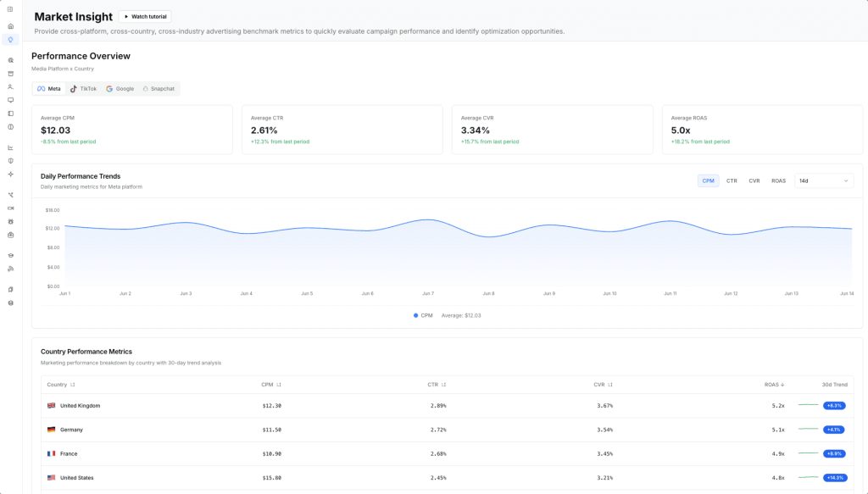Click the 2.72% CTR value
This screenshot has width=868, height=494.
(x=438, y=430)
